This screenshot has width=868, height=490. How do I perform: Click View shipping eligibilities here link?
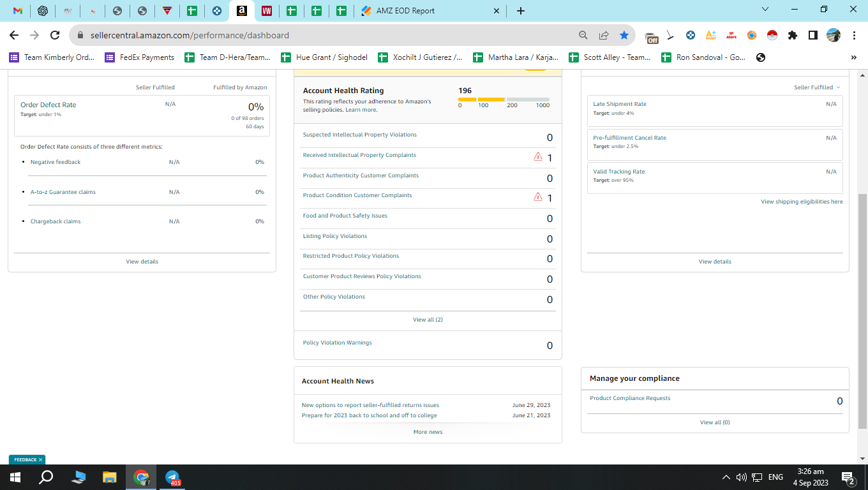(x=802, y=202)
